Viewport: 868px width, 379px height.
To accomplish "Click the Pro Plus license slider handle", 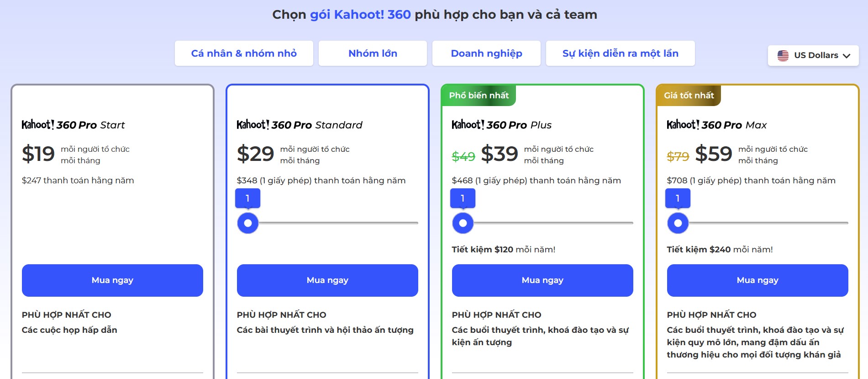I will 463,223.
